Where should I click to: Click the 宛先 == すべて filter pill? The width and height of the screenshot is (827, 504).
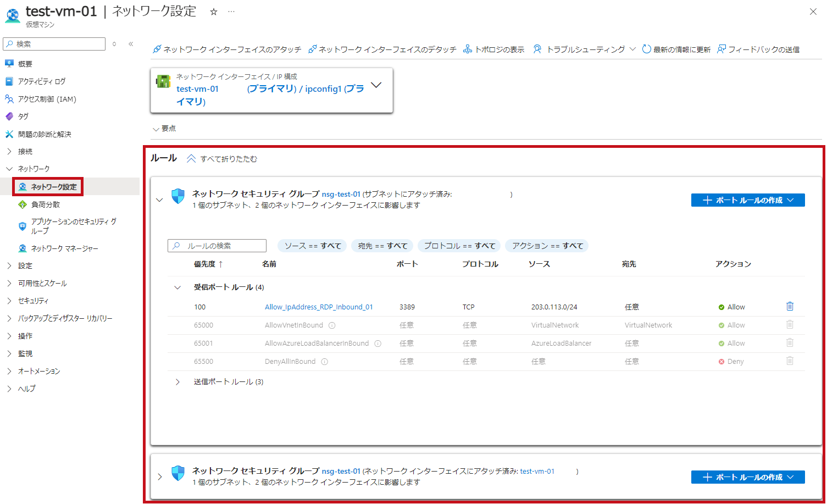tap(382, 246)
